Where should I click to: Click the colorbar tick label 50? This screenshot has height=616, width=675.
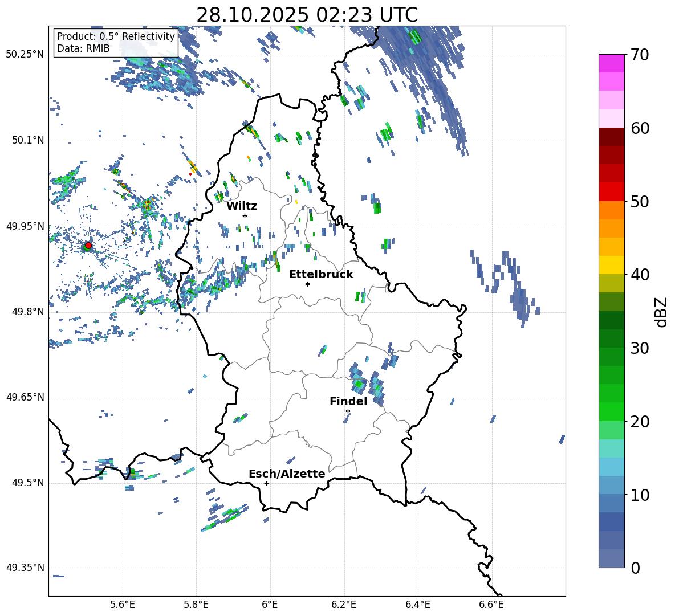pos(639,202)
